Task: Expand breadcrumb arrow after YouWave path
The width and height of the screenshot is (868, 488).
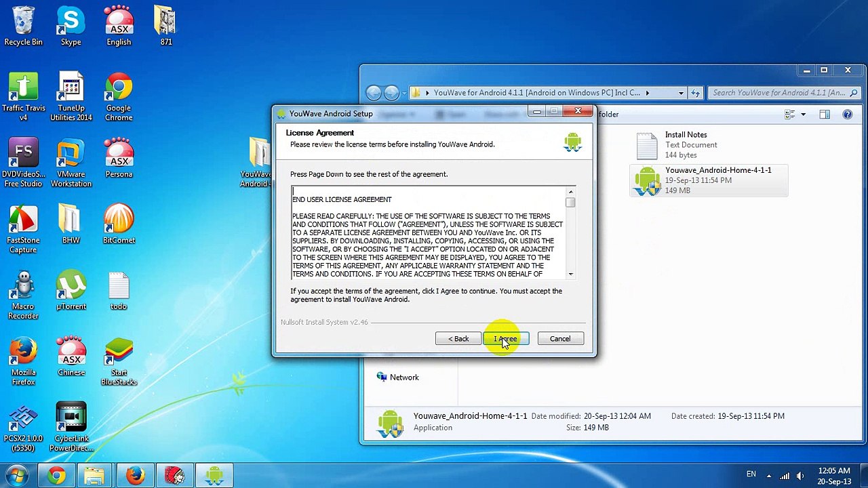Action: pyautogui.click(x=647, y=93)
